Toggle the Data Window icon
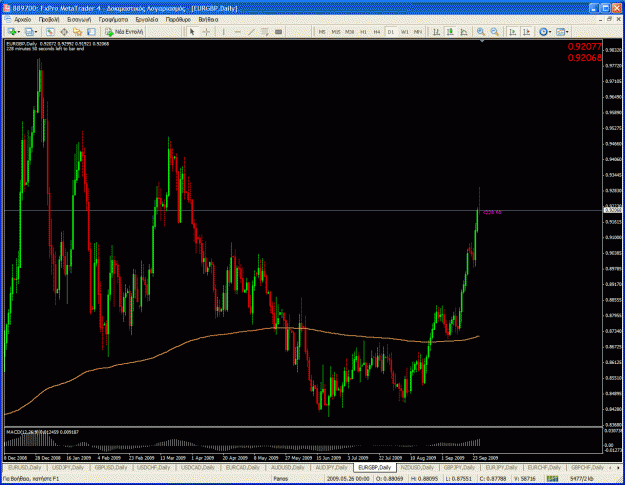 [x=64, y=32]
